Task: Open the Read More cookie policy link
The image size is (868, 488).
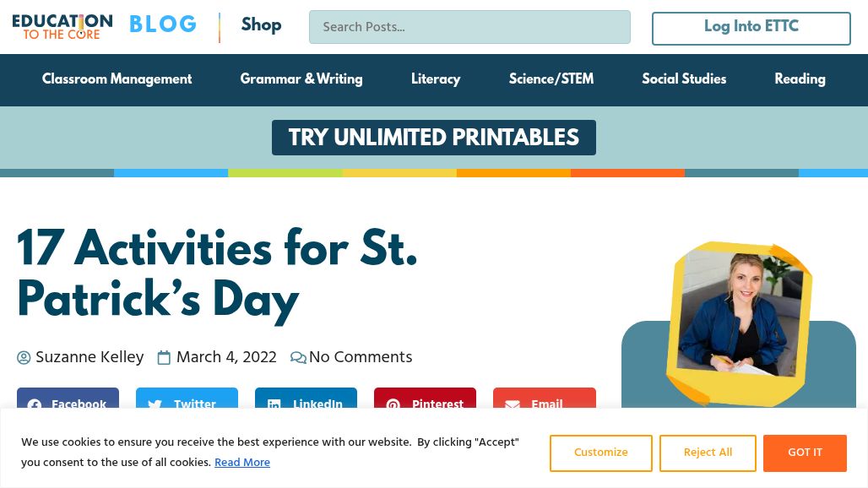Action: point(242,463)
